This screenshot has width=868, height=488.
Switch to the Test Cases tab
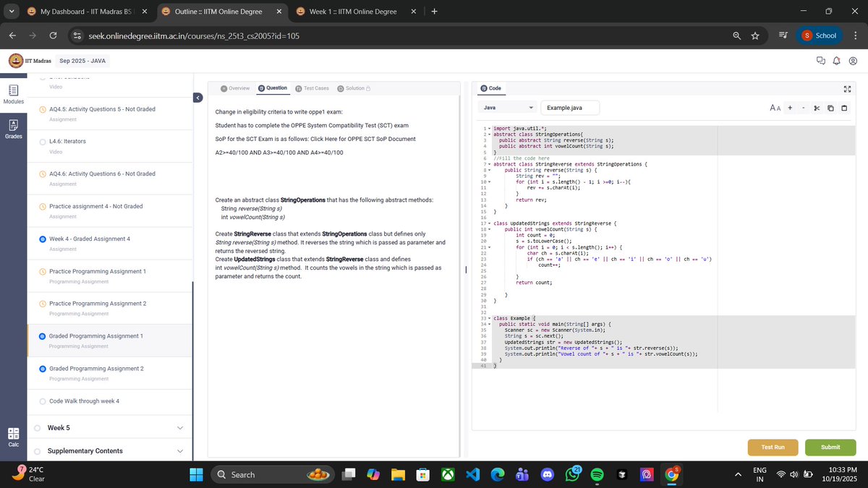[312, 88]
